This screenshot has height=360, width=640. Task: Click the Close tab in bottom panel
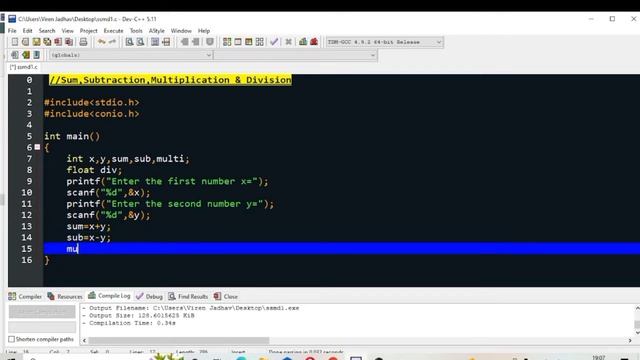[226, 296]
